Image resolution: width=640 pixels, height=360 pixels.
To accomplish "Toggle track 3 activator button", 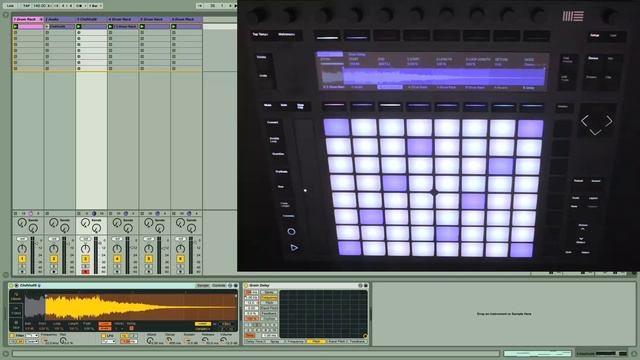I will tap(85, 259).
